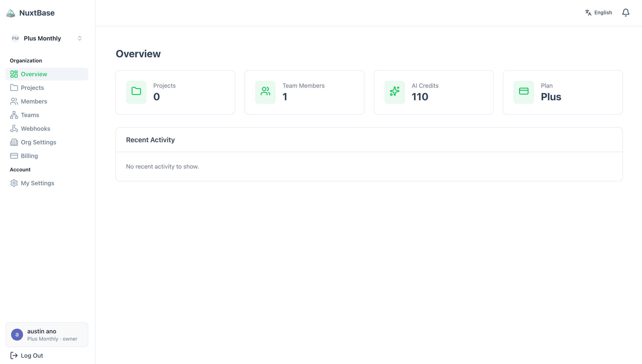Open Org Settings via its building icon
642x364 pixels.
pos(14,142)
